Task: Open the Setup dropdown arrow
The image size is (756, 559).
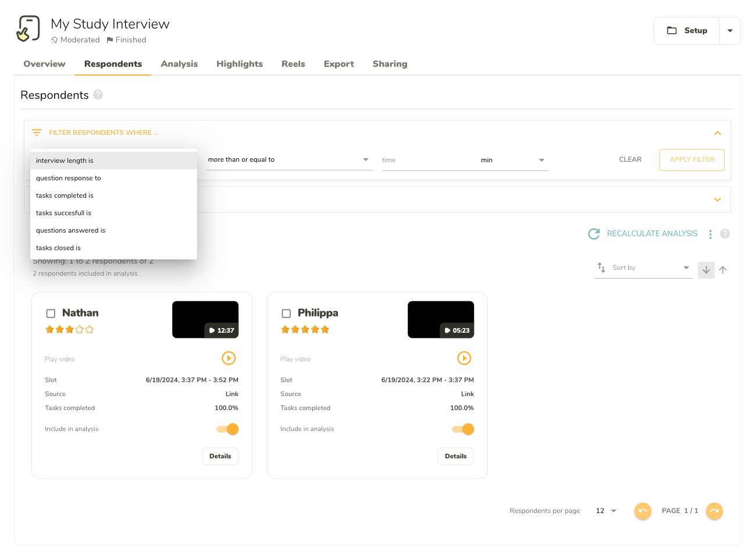Action: [730, 31]
